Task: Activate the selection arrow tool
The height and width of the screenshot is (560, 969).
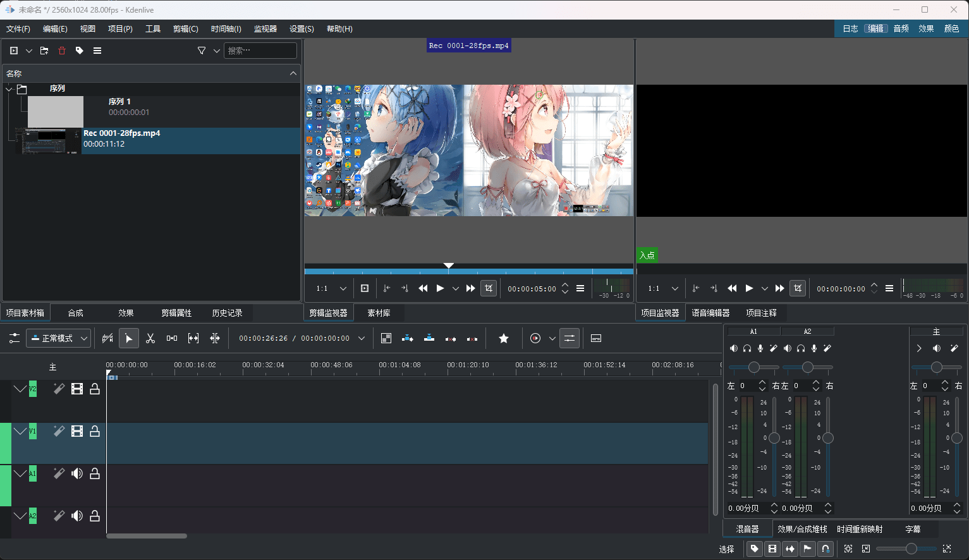Action: pyautogui.click(x=129, y=338)
